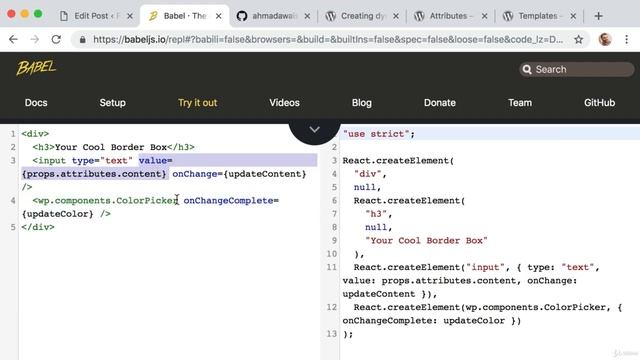Screen dimensions: 640x360
Task: Close the Templates tab
Action: click(x=573, y=16)
